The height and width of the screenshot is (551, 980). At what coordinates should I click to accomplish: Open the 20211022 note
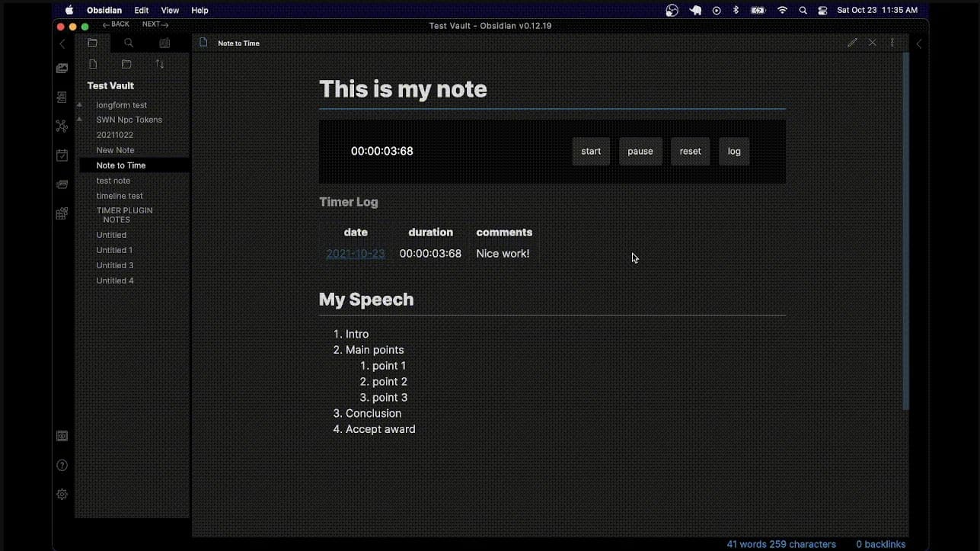click(x=115, y=135)
